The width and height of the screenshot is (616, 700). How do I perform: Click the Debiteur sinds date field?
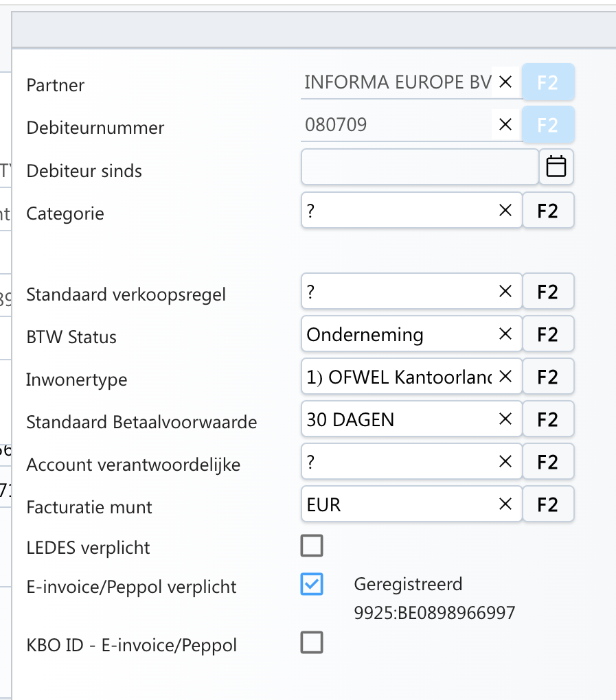(x=419, y=167)
